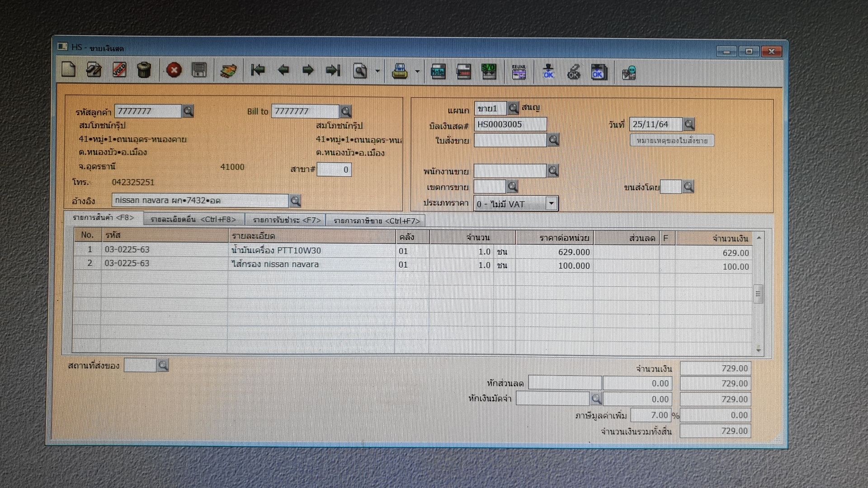Image resolution: width=868 pixels, height=488 pixels.
Task: Click the floppy disk save icon
Action: [199, 70]
